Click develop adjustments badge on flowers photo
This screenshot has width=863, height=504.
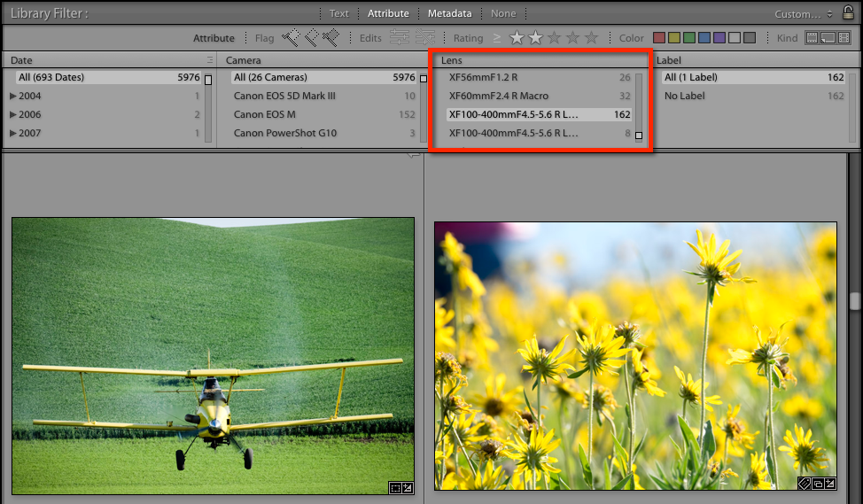pos(830,484)
